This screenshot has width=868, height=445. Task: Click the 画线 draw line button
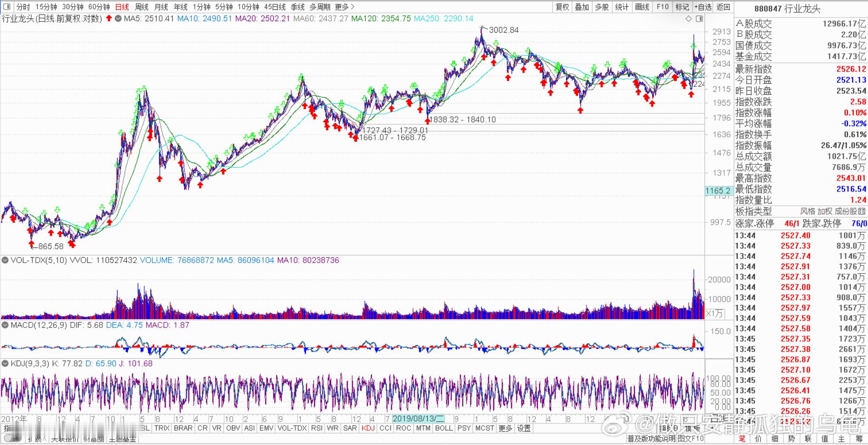(642, 7)
